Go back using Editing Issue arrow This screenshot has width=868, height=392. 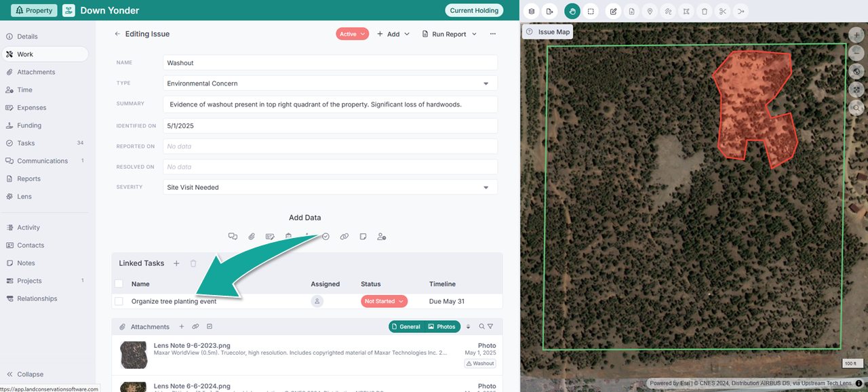117,34
